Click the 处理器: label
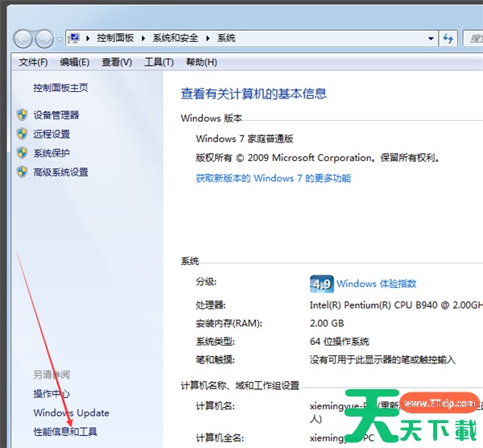This screenshot has width=483, height=448. tap(211, 305)
